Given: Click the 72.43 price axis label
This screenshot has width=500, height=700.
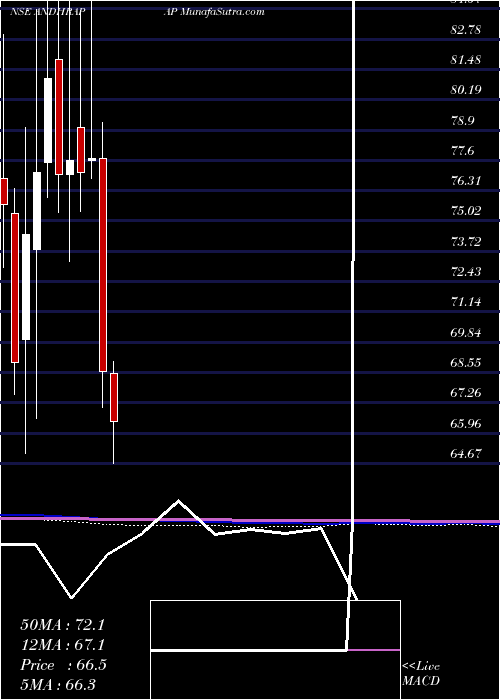Looking at the screenshot, I should coord(466,272).
